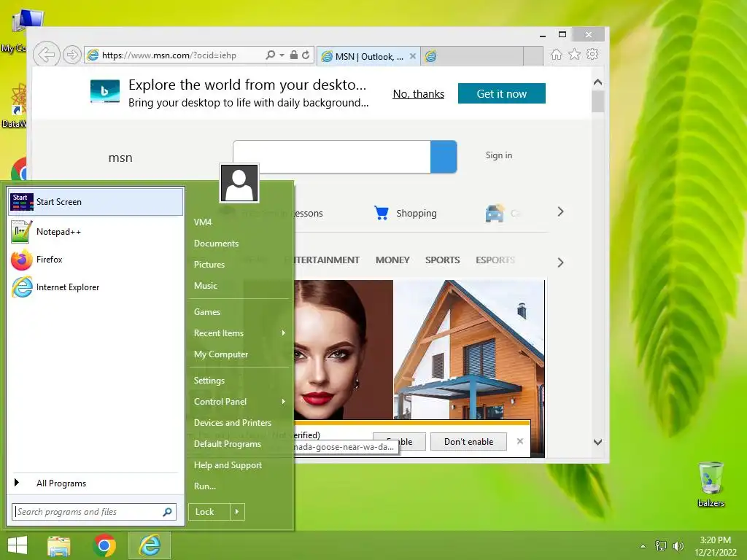Expand Control Panel submenu arrow

coord(284,402)
